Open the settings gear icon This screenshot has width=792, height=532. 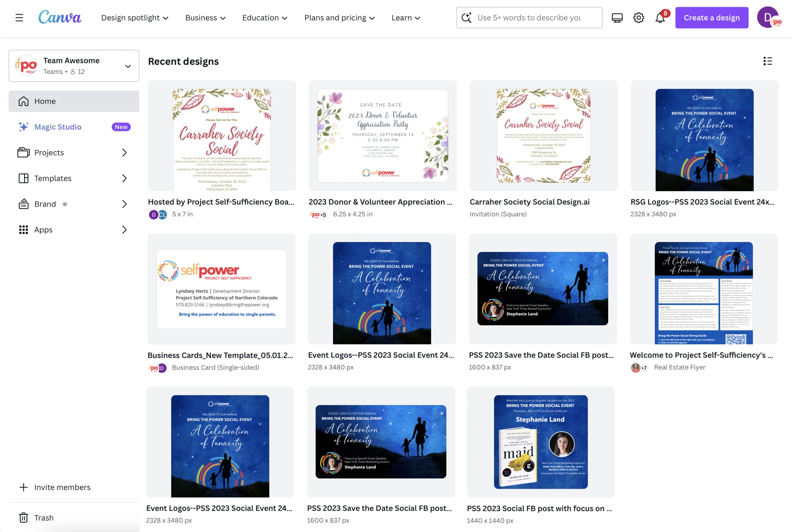tap(639, 18)
